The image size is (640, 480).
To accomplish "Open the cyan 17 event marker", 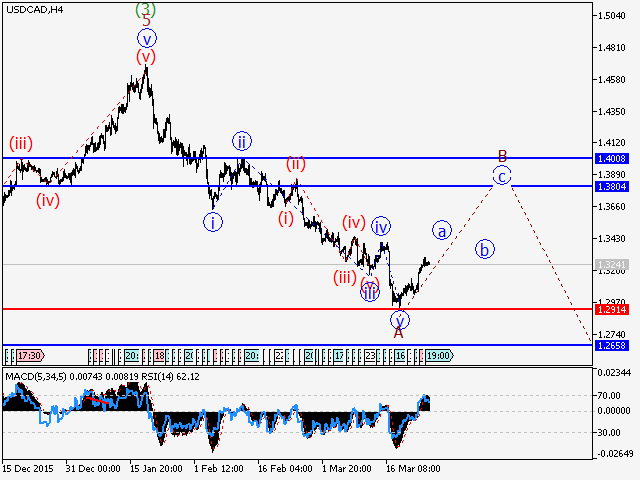I will (339, 356).
